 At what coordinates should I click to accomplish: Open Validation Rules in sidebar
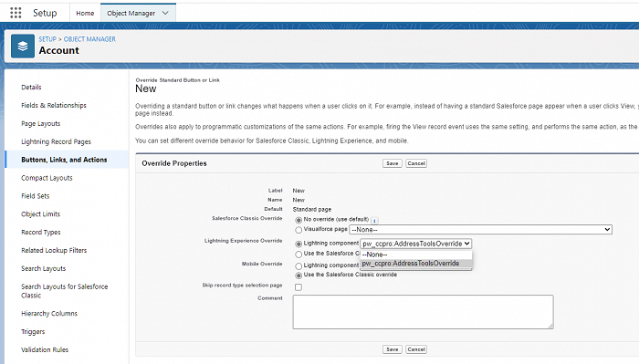point(45,349)
